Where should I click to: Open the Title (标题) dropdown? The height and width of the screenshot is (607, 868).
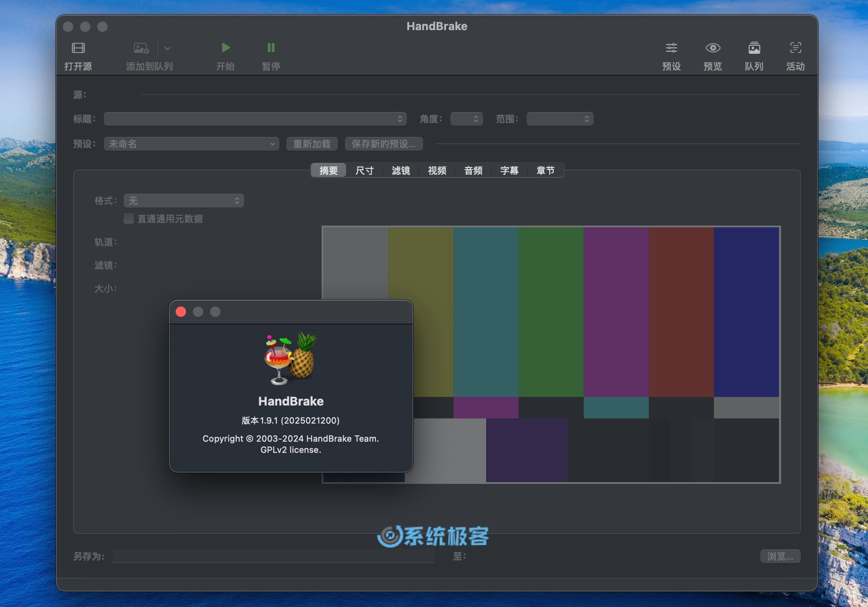(x=255, y=119)
